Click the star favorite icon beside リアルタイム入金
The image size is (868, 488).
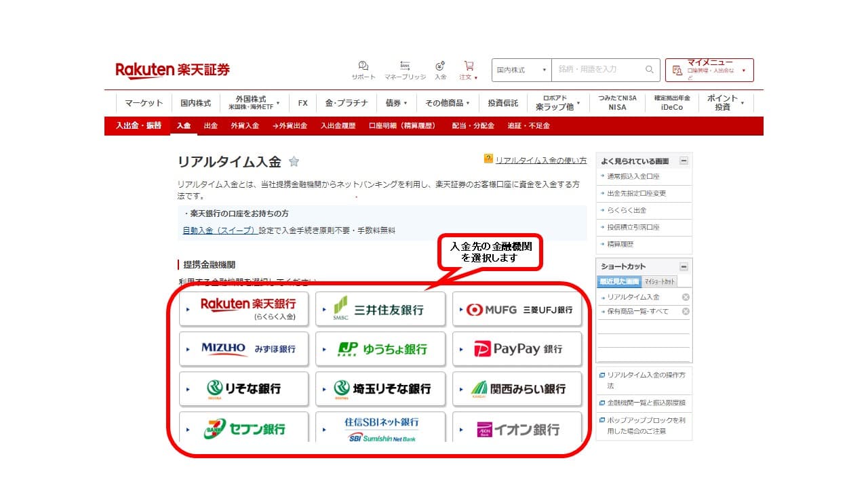pos(294,161)
